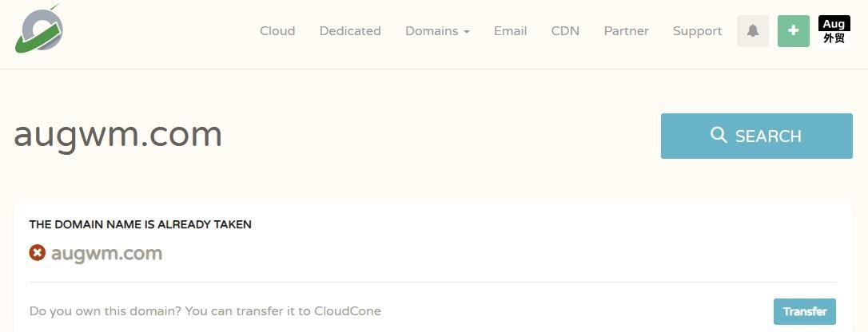Screen dimensions: 868x332
Task: Navigate to CDN
Action: point(565,31)
